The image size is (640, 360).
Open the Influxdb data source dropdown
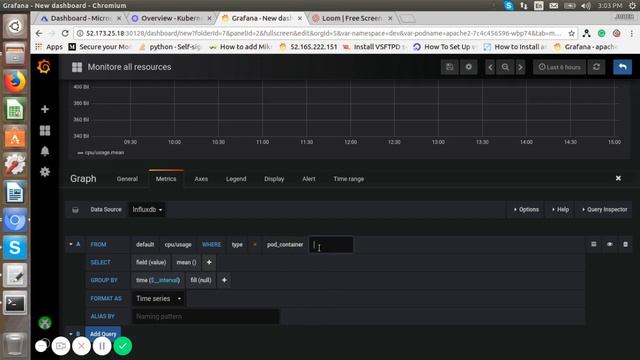tap(147, 209)
